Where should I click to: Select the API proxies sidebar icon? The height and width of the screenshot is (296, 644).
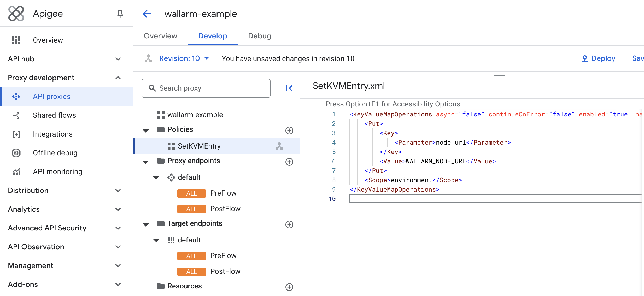tap(16, 96)
